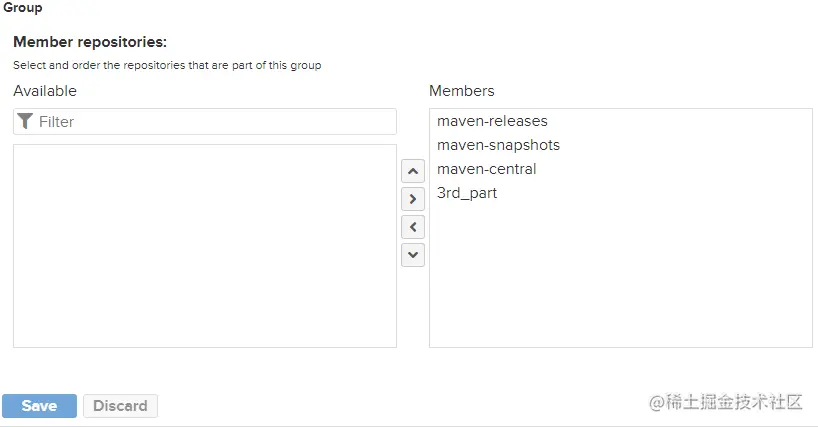Click the funnel filter icon
This screenshot has width=818, height=427.
click(x=25, y=121)
